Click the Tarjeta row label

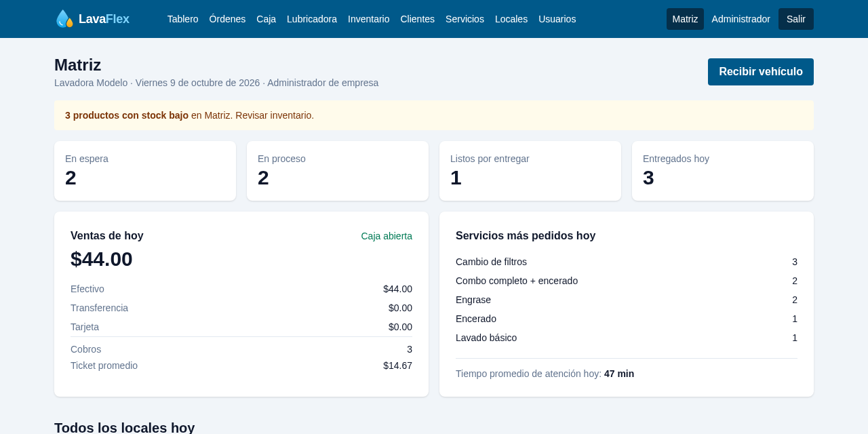pos(85,327)
